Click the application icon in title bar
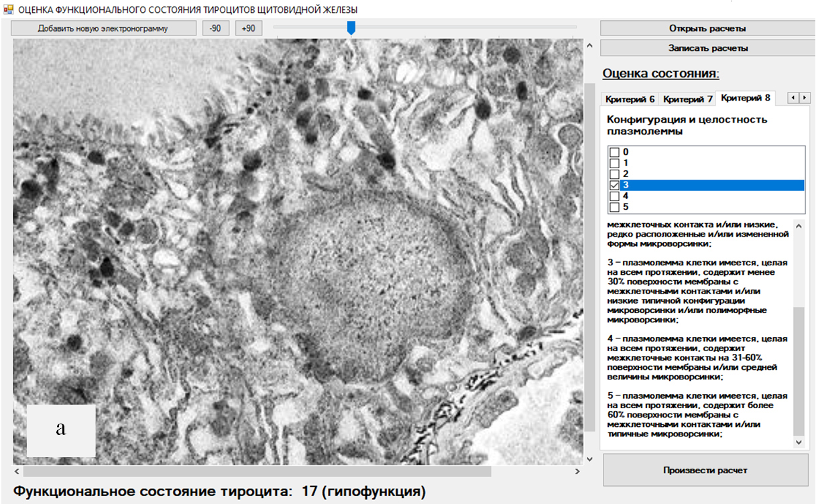Viewport: 816px width, 504px height. tap(8, 9)
